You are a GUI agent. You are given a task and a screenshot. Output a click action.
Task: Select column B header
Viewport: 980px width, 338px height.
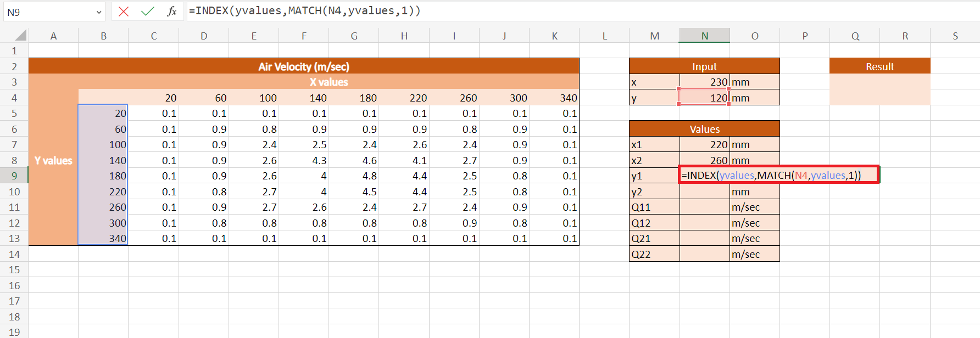103,36
